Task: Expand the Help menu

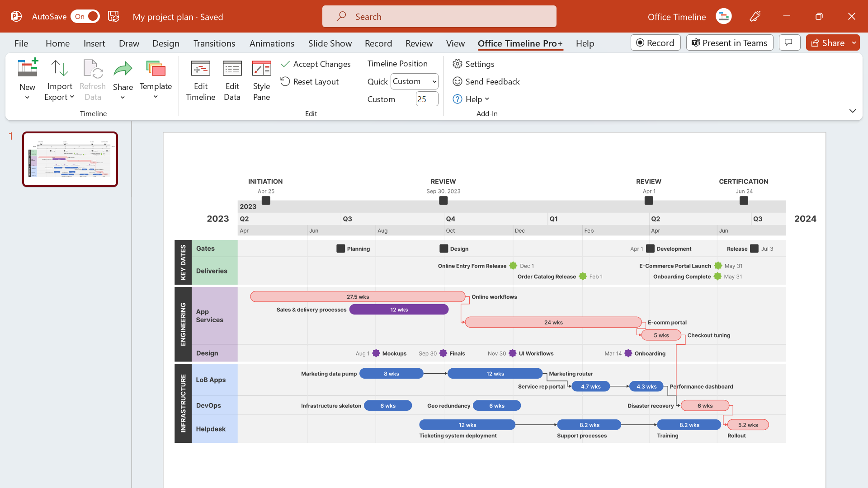Action: tap(472, 99)
